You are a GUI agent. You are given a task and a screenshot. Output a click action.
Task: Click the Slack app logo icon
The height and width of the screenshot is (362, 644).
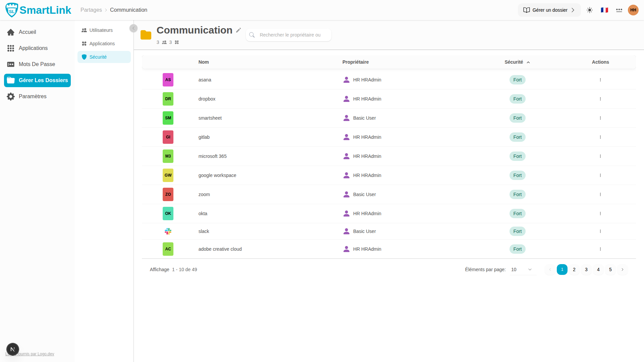click(168, 231)
